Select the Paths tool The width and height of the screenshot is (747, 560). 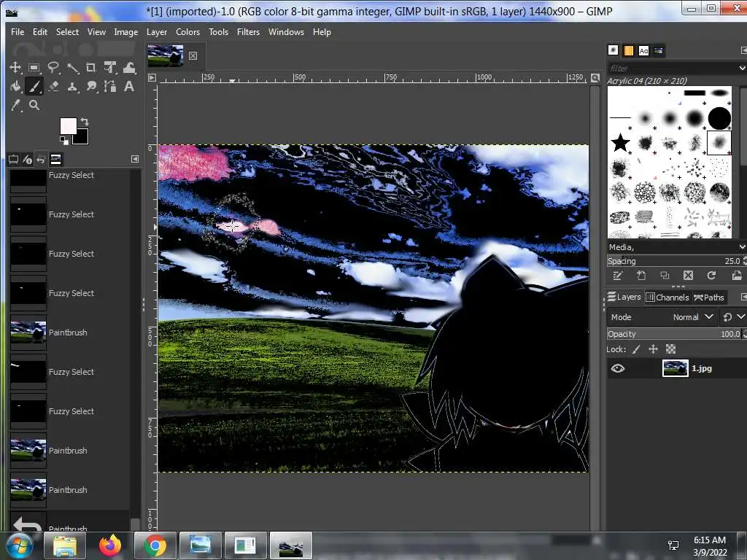point(110,86)
